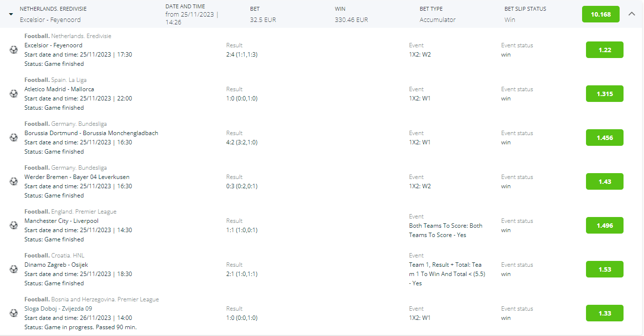Screen dimensions: 644x336
Task: Select the 1.315 odds badge
Action: click(605, 94)
